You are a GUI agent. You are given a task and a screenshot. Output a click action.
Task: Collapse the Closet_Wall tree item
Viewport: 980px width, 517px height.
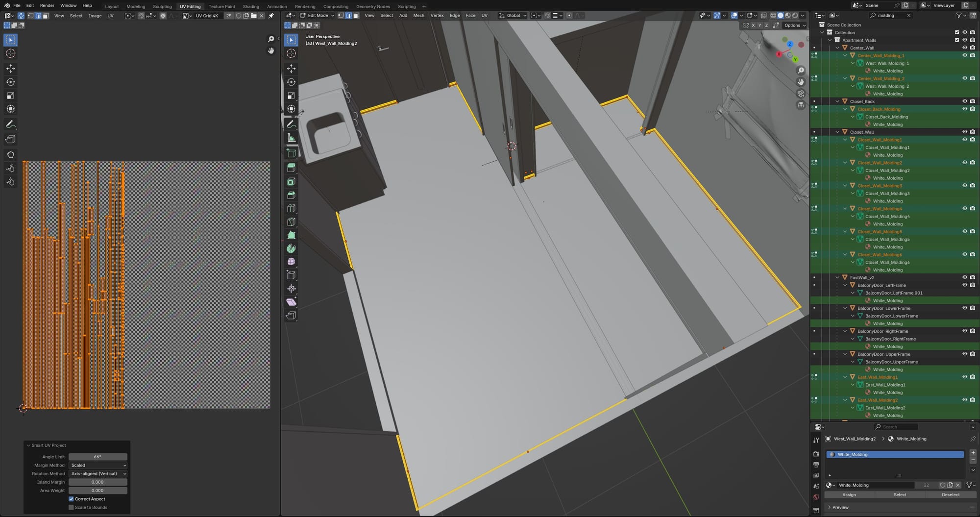[837, 132]
